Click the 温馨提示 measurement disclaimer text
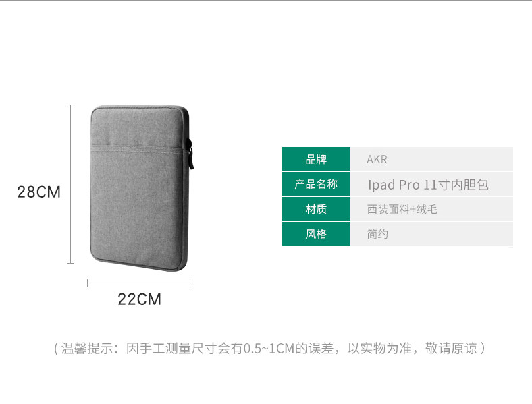 [270, 349]
